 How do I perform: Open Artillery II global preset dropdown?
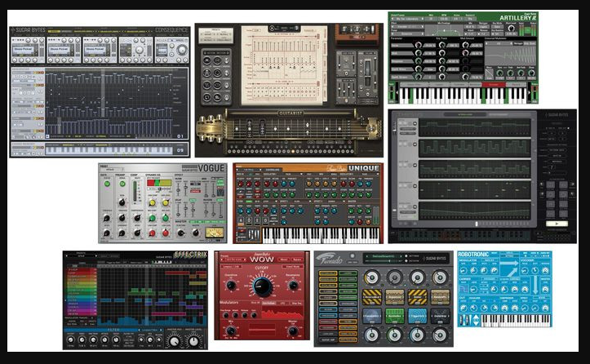tap(410, 19)
